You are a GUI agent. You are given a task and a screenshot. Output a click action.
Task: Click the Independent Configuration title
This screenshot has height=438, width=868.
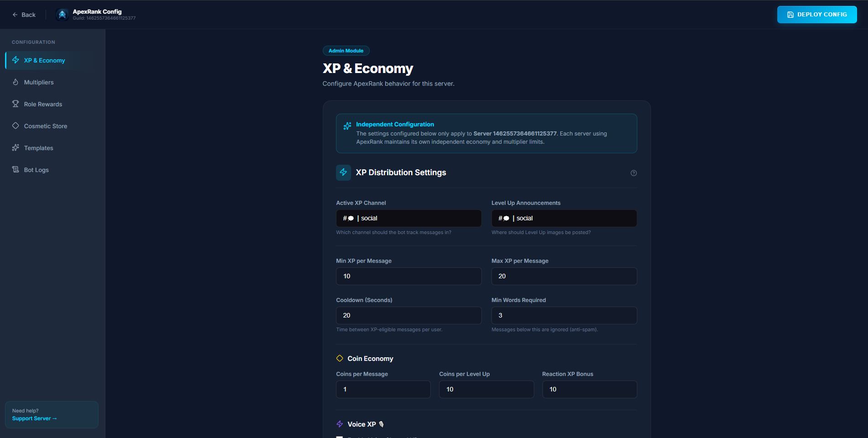(x=395, y=124)
